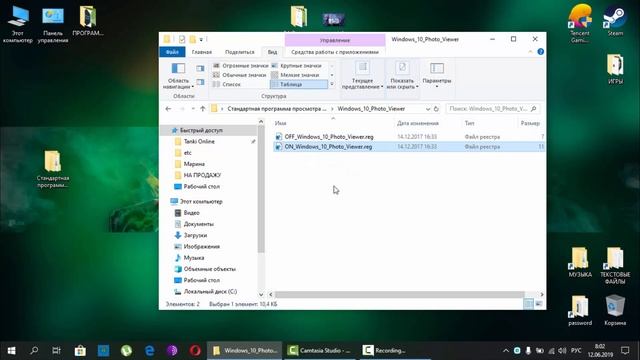Open Документы in navigation pane
The image size is (640, 360).
(x=198, y=224)
